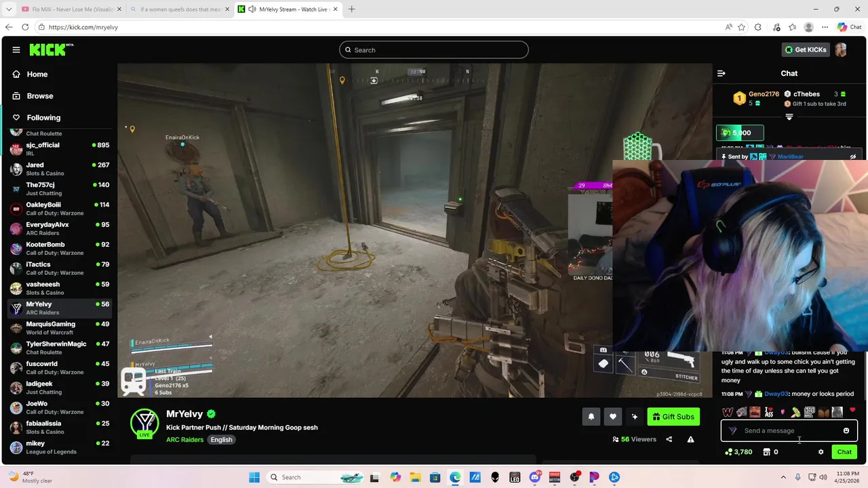
Task: Open Jared's Slots & Casino channel
Action: point(59,169)
